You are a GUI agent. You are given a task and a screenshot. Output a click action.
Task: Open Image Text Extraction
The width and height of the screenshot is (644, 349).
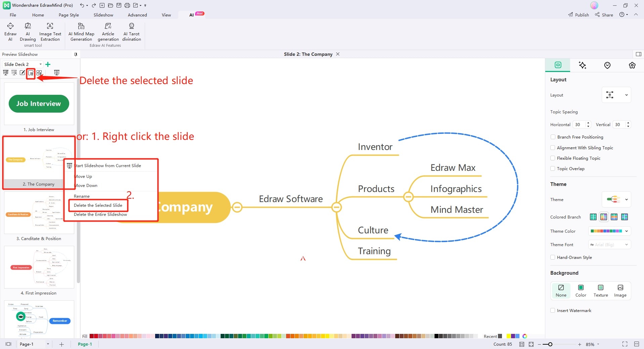coord(50,32)
